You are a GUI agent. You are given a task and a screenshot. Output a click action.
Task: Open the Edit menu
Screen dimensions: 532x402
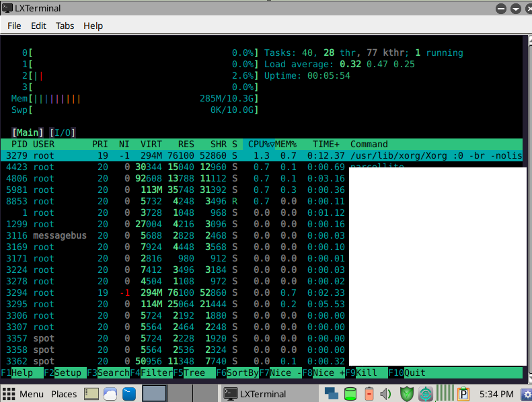pos(38,26)
